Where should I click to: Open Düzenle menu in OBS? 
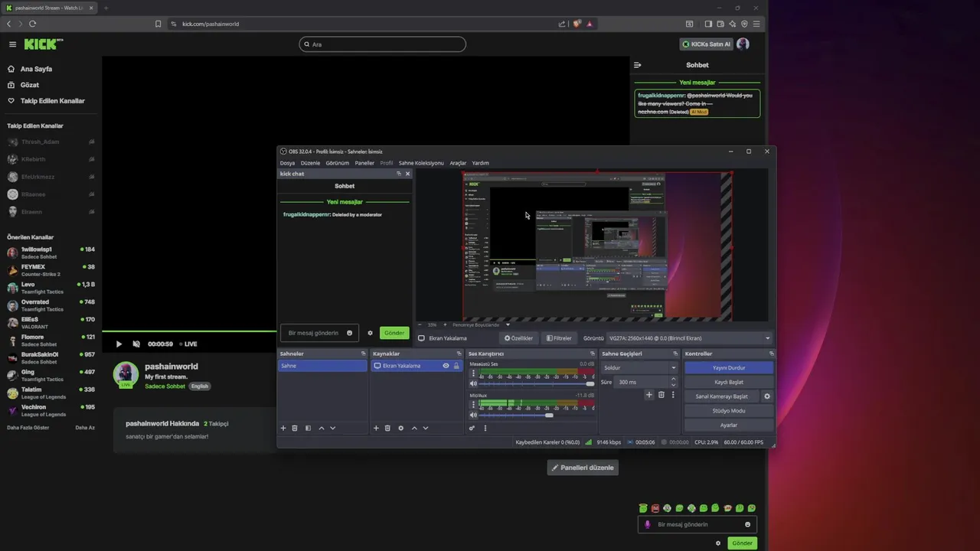[x=310, y=163]
